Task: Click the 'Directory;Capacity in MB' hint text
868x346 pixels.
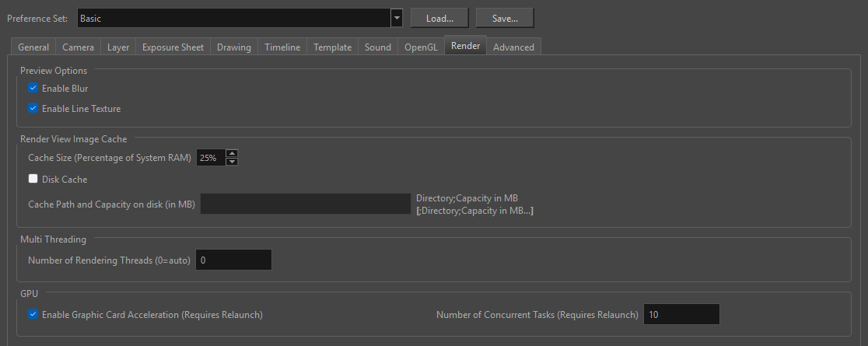Action: pyautogui.click(x=467, y=198)
